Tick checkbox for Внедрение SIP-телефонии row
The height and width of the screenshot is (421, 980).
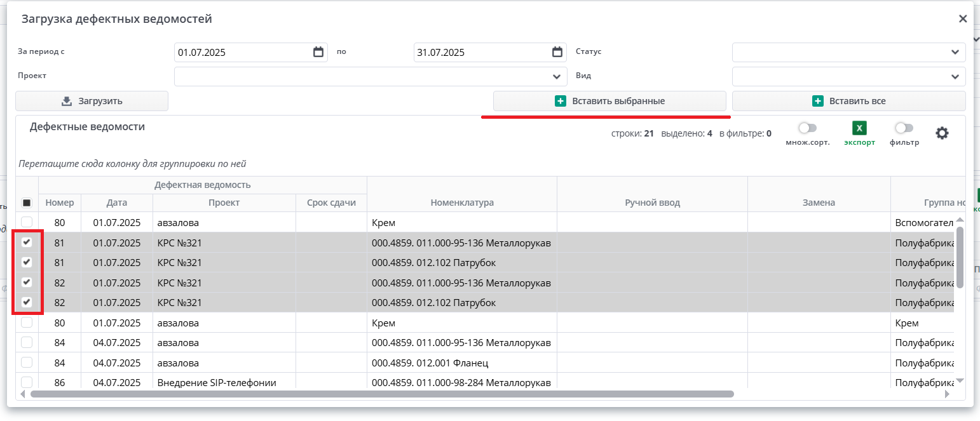click(27, 382)
